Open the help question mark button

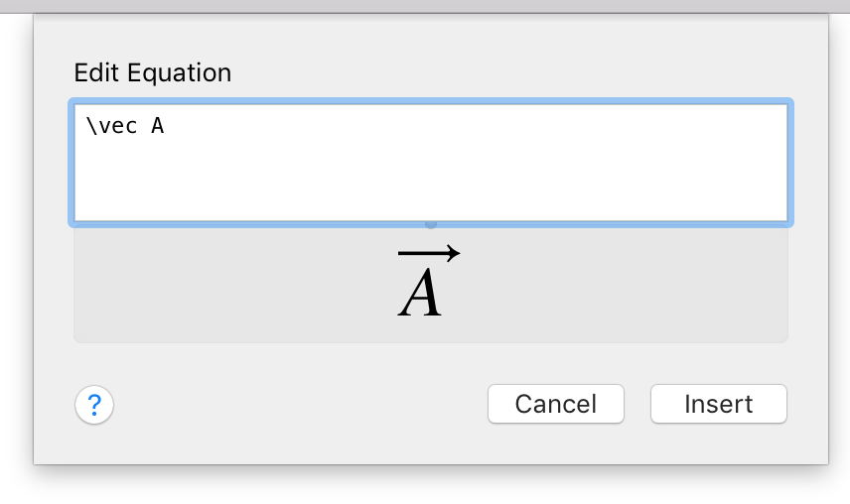[x=94, y=405]
